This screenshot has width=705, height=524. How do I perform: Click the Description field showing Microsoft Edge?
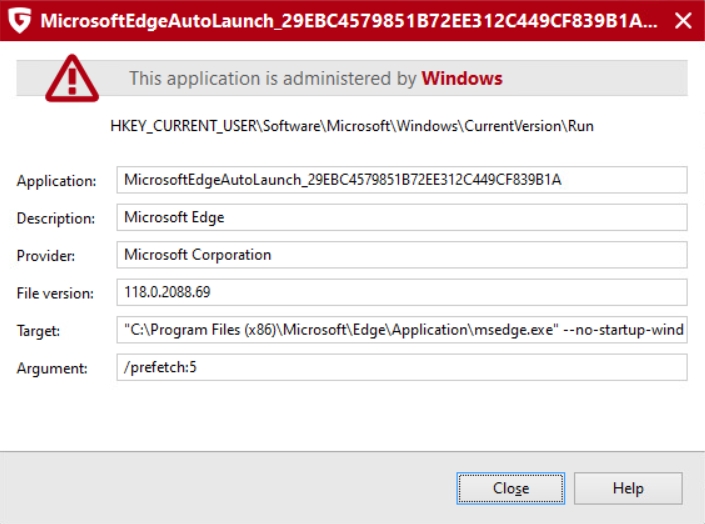pos(402,217)
